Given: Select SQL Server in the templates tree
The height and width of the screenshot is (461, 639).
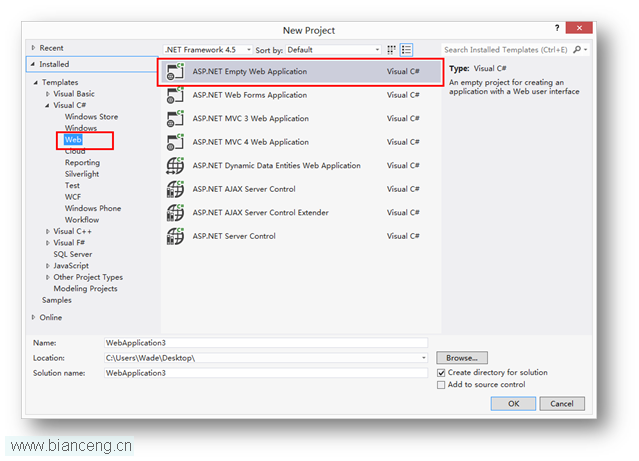Looking at the screenshot, I should coord(73,254).
